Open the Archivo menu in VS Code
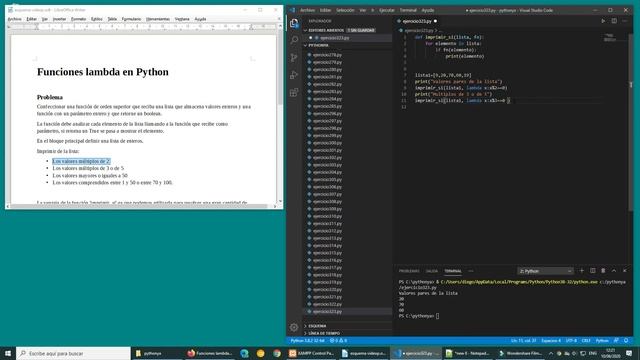 [307, 10]
